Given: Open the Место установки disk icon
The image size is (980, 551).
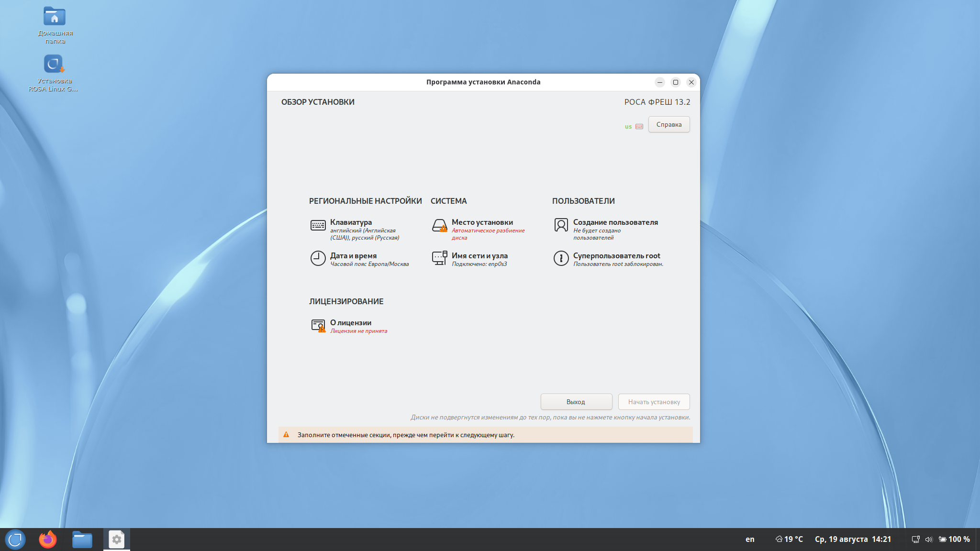Looking at the screenshot, I should [439, 225].
